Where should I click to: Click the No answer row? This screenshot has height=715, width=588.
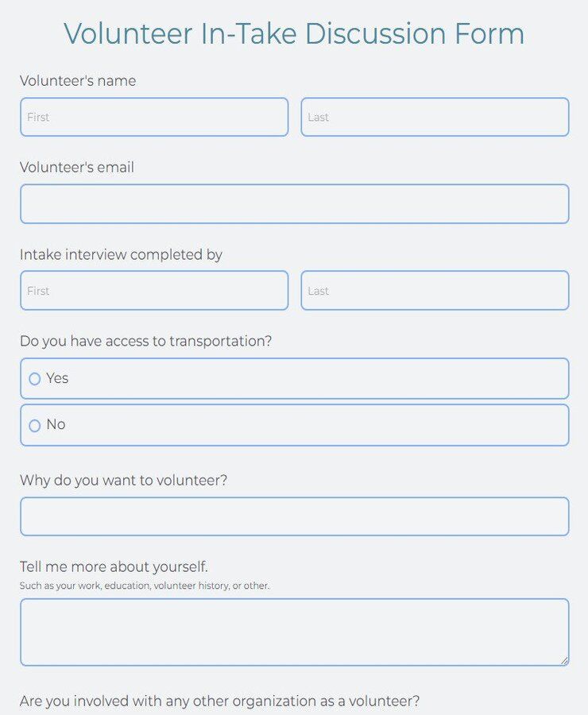tap(294, 425)
